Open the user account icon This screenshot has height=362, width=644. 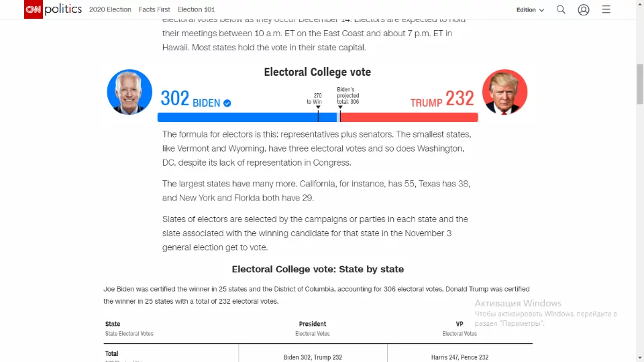[x=584, y=9]
